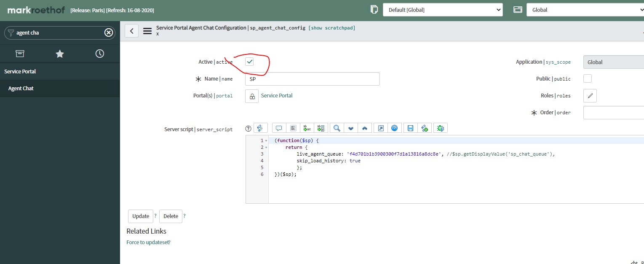Click the Release Paris refresh info text
Viewport: 644px width, 264px height.
tap(112, 10)
